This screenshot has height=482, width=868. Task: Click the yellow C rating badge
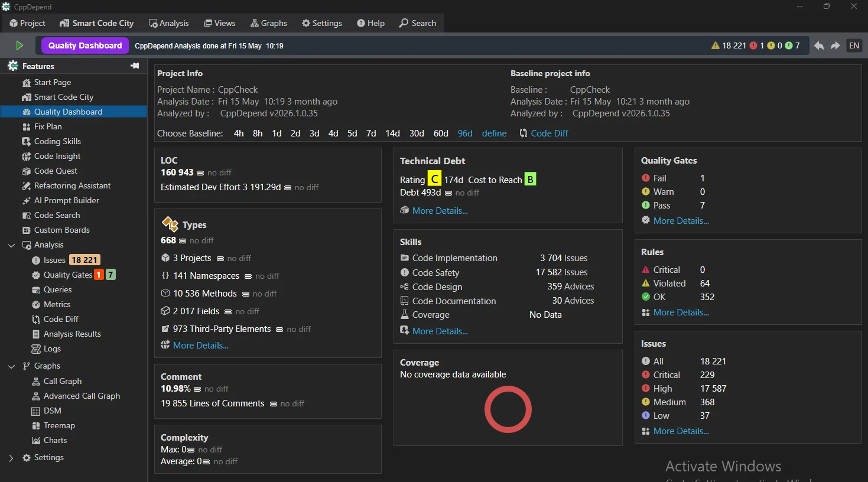pos(434,179)
